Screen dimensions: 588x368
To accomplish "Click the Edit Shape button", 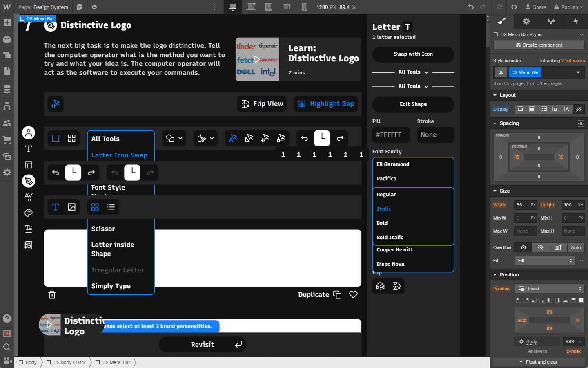I will tap(413, 104).
